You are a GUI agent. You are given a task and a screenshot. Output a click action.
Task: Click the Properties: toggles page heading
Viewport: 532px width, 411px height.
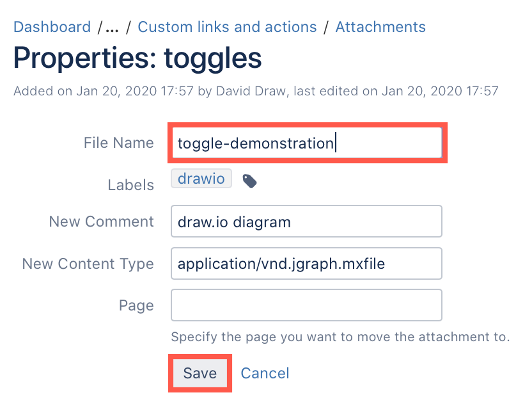coord(136,58)
